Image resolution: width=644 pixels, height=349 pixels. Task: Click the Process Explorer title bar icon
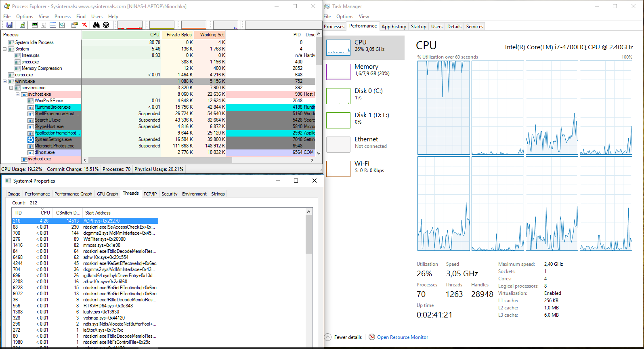6,6
